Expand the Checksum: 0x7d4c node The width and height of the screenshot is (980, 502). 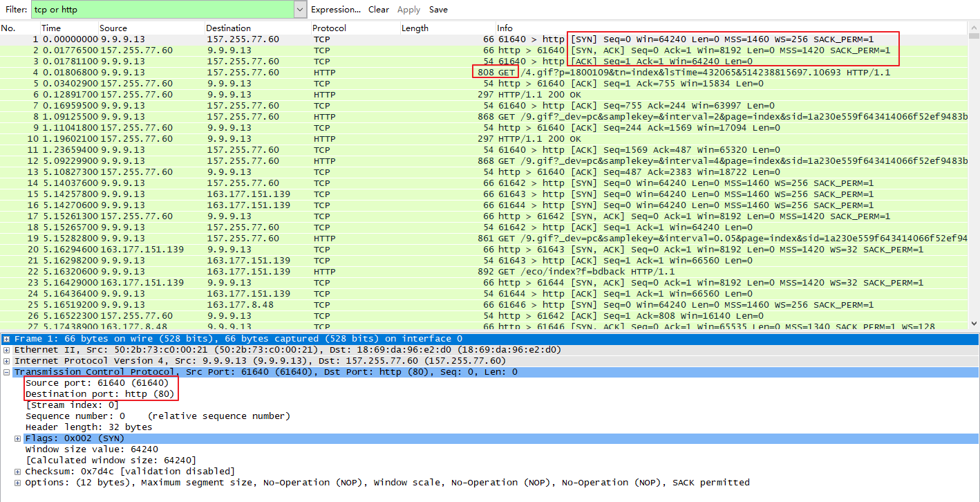(17, 472)
